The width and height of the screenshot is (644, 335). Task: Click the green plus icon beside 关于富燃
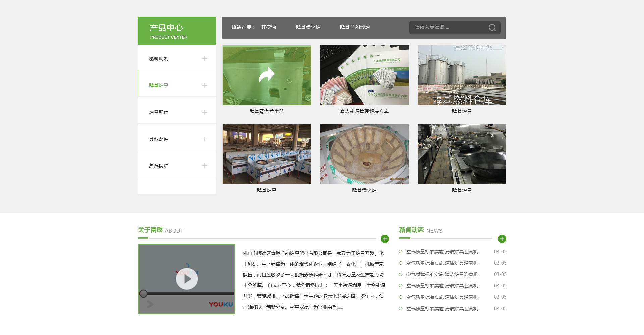pos(385,239)
